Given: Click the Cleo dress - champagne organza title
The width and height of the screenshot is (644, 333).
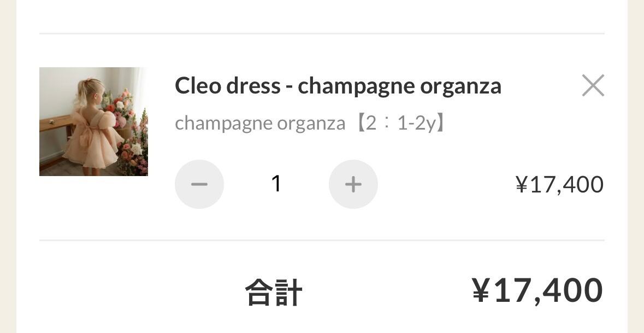Looking at the screenshot, I should [338, 86].
